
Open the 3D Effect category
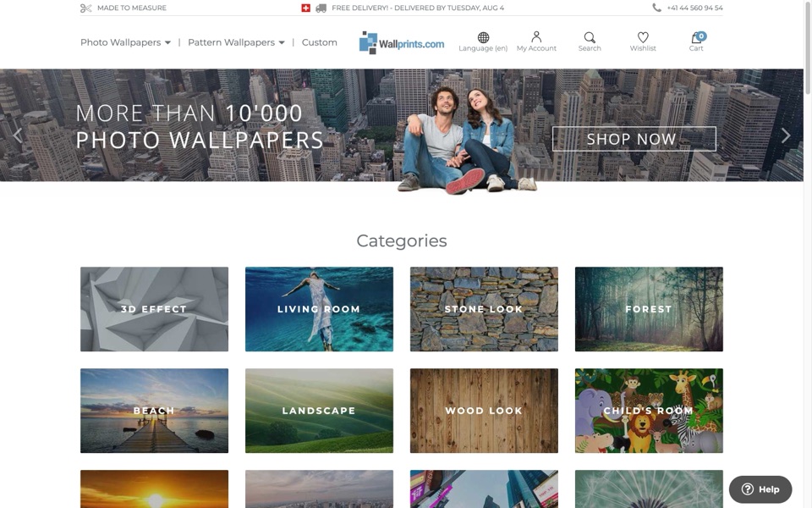(154, 309)
